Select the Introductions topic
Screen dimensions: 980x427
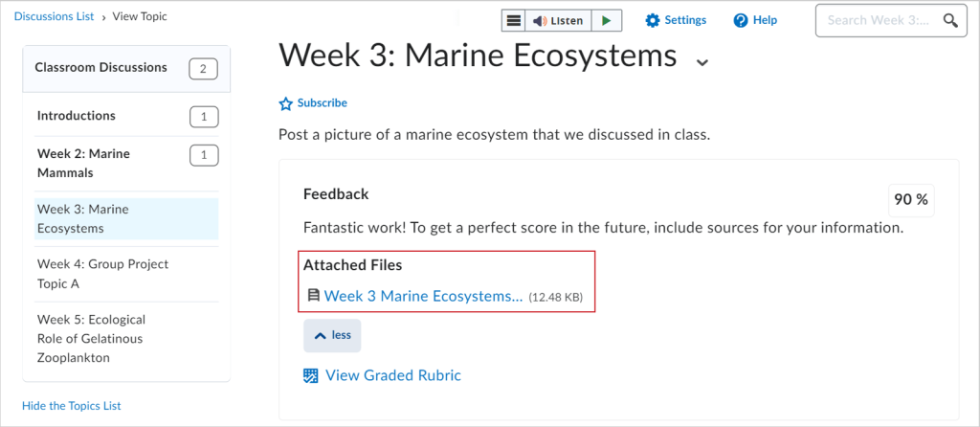pyautogui.click(x=77, y=116)
